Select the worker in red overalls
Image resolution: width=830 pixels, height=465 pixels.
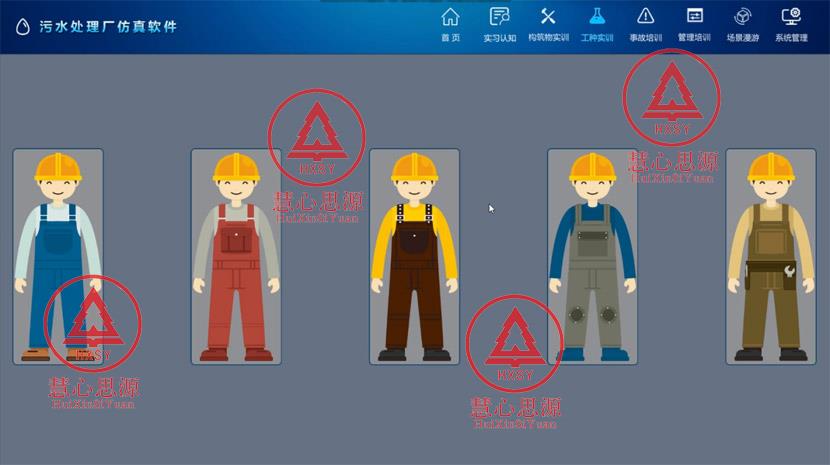pyautogui.click(x=235, y=256)
